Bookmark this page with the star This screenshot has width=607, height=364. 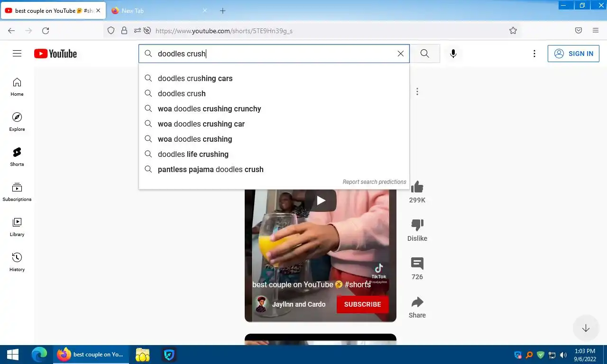[x=513, y=30]
